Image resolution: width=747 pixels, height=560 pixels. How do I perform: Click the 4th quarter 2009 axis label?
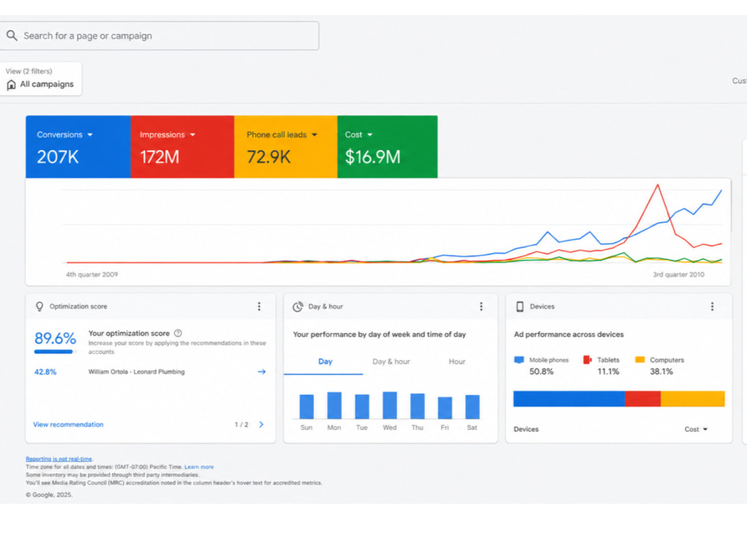pos(92,274)
